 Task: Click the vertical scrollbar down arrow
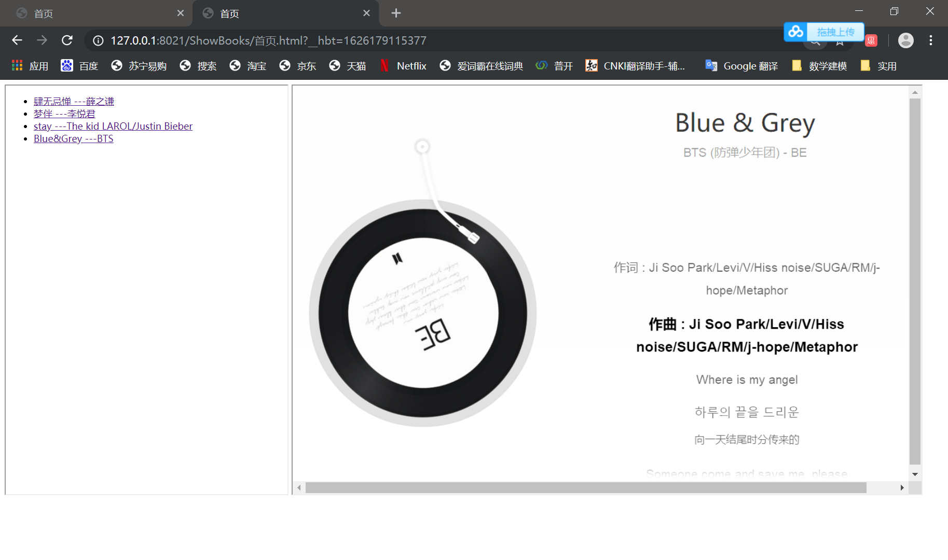pyautogui.click(x=915, y=474)
